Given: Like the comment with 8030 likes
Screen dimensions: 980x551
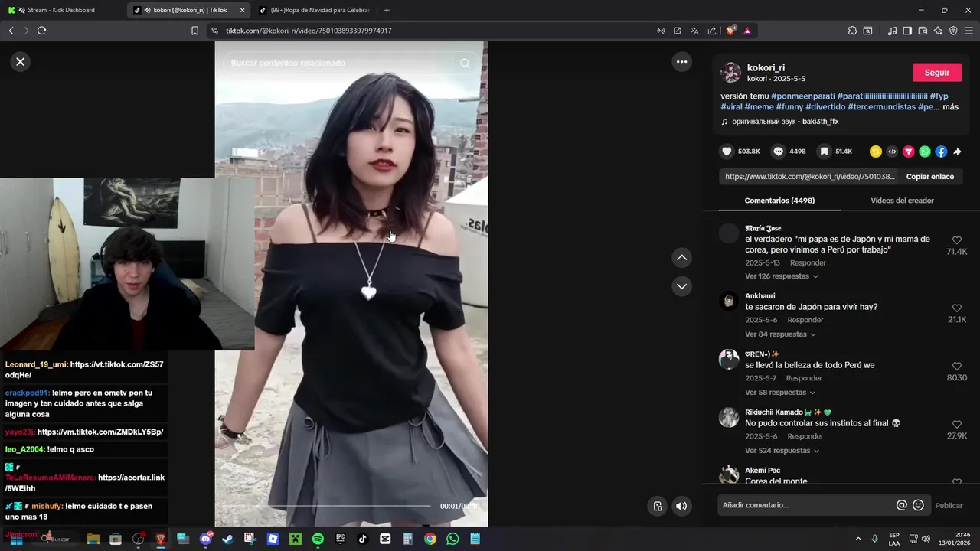Looking at the screenshot, I should (x=956, y=367).
